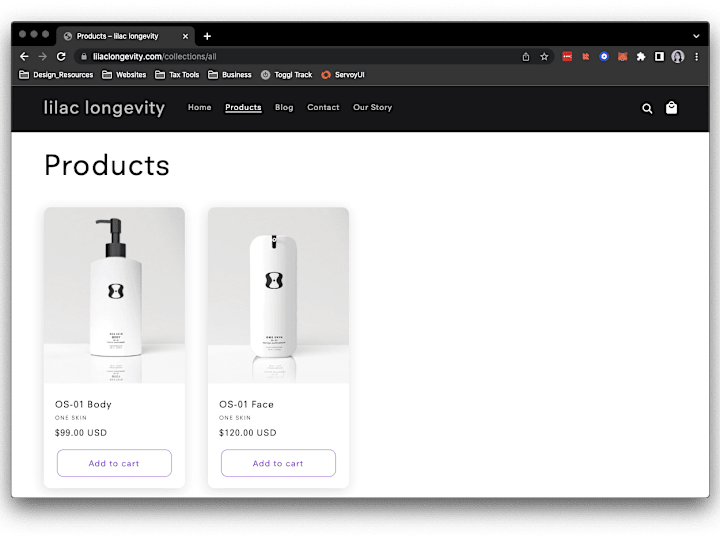Open the Toggl Track bookmark
Image resolution: width=720 pixels, height=540 pixels.
click(x=287, y=75)
